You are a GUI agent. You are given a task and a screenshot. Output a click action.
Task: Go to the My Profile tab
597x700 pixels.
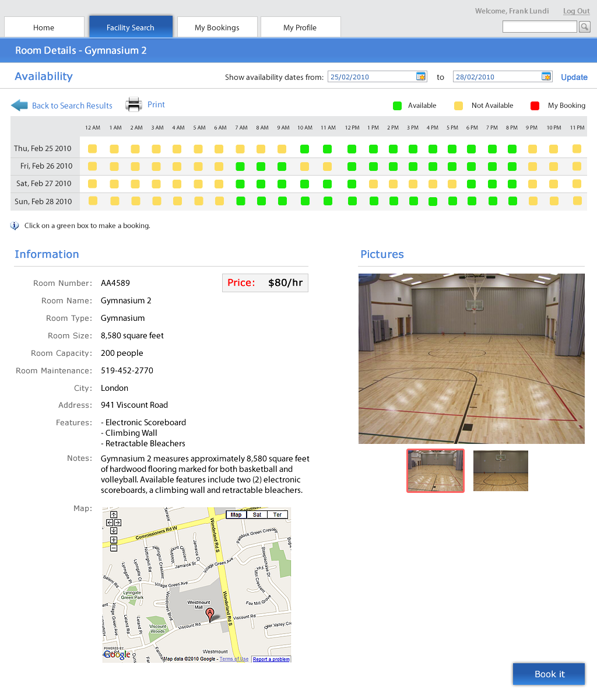click(x=300, y=27)
